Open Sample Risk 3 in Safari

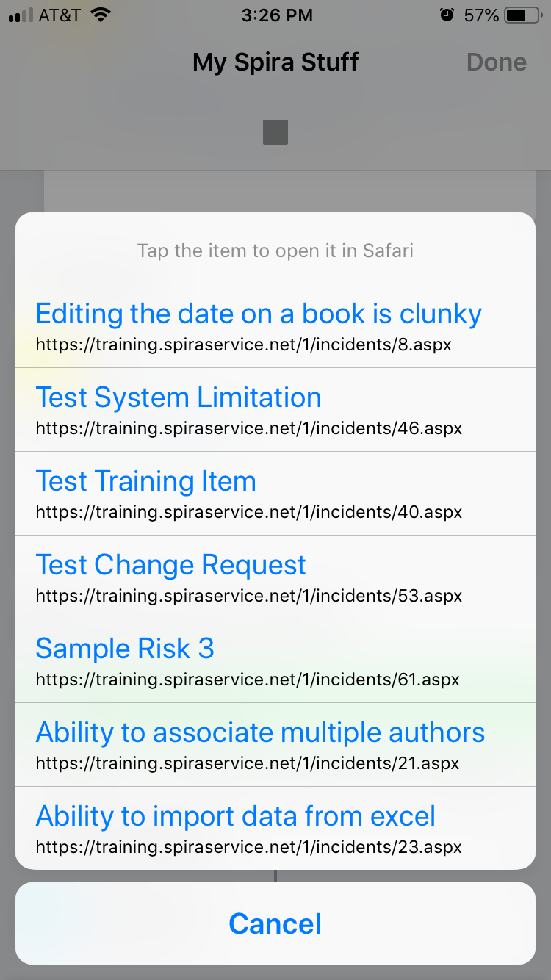125,649
